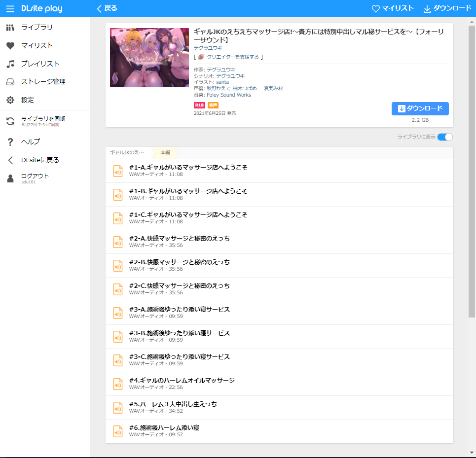Click the DLsite play logo
476x458 pixels.
click(42, 8)
